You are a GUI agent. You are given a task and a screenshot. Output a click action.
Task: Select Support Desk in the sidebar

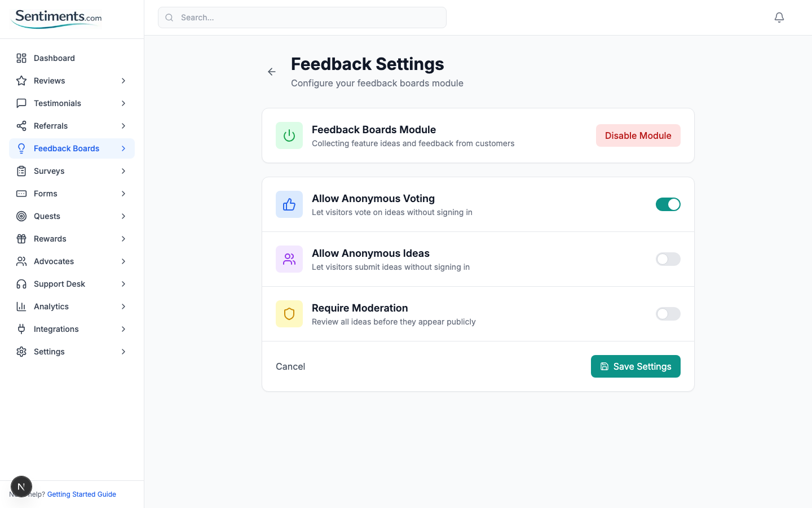tap(59, 284)
